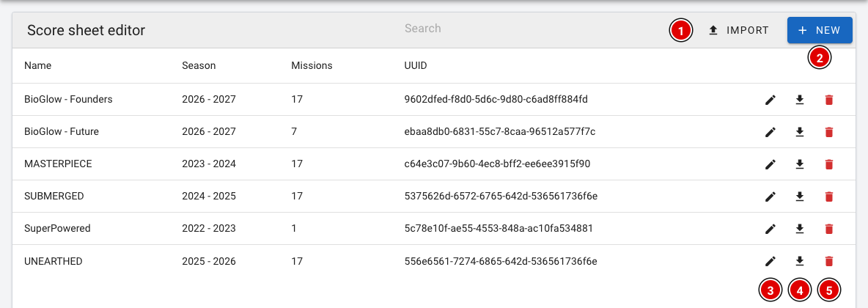Click UUID 5375626d-6572-6765-642d-536561736f6e
868x308 pixels.
501,196
